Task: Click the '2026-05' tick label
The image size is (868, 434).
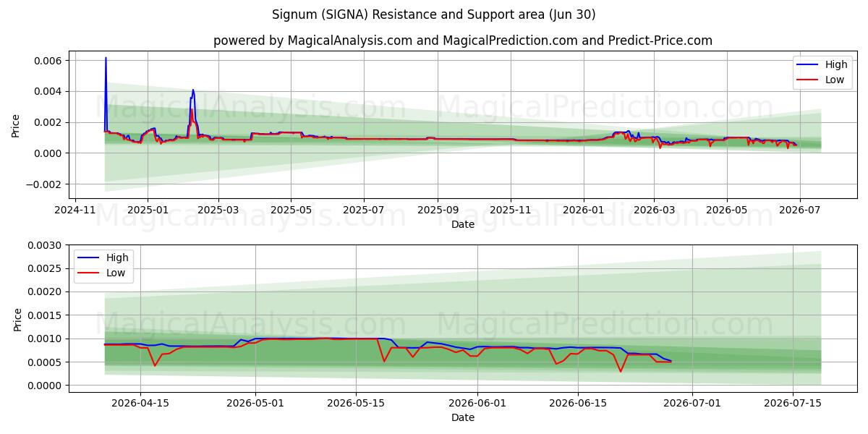Action: coord(726,210)
